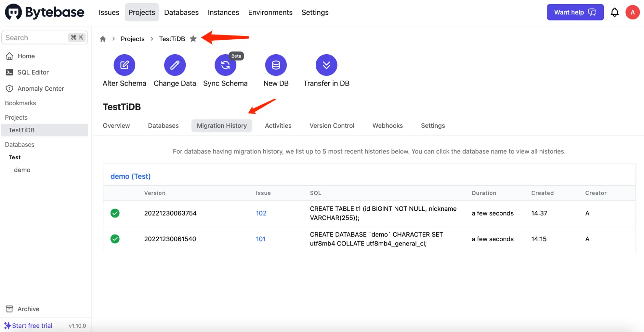Viewport: 644px width, 332px height.
Task: Click the success check for version 20221230061540
Action: click(x=115, y=239)
